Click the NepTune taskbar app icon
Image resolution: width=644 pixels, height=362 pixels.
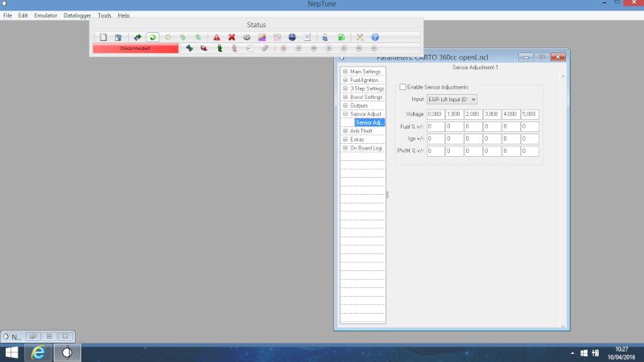tap(67, 352)
